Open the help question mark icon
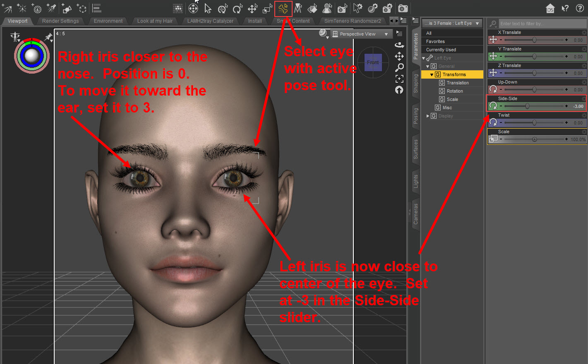This screenshot has width=588, height=364. (x=580, y=8)
